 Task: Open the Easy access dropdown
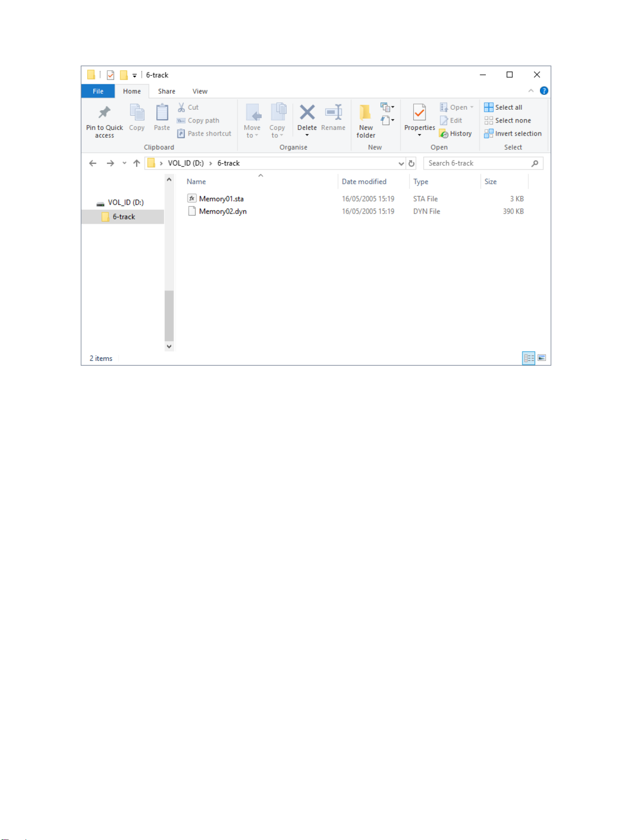[387, 120]
